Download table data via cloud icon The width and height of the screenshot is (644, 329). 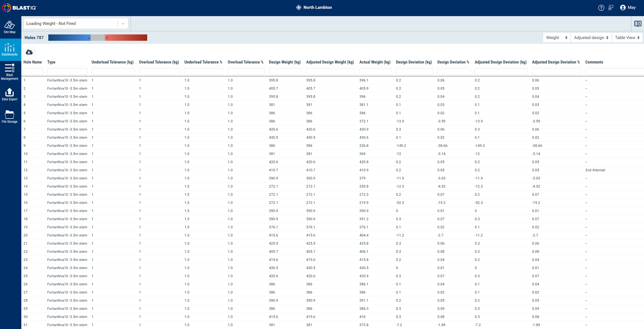(29, 52)
